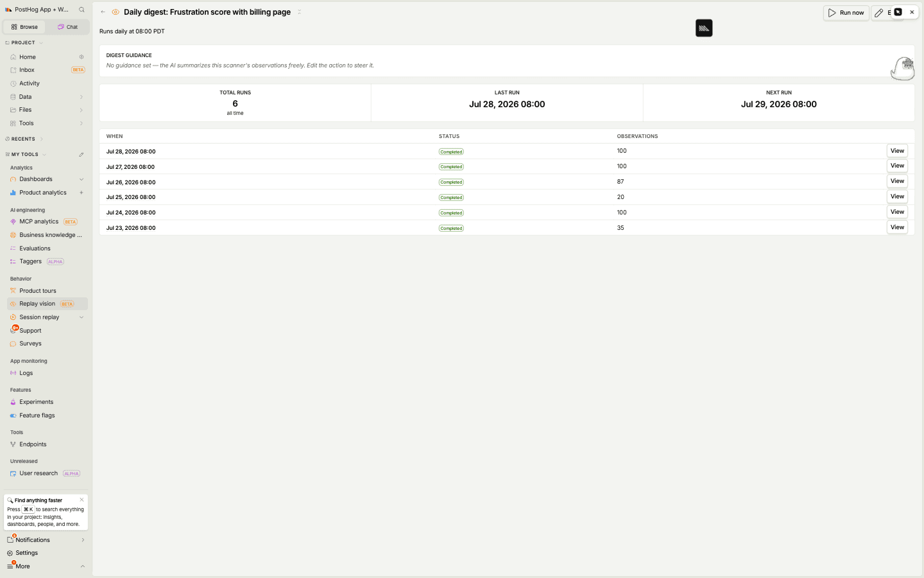Expand the Session replay dropdown chevron

pyautogui.click(x=81, y=317)
